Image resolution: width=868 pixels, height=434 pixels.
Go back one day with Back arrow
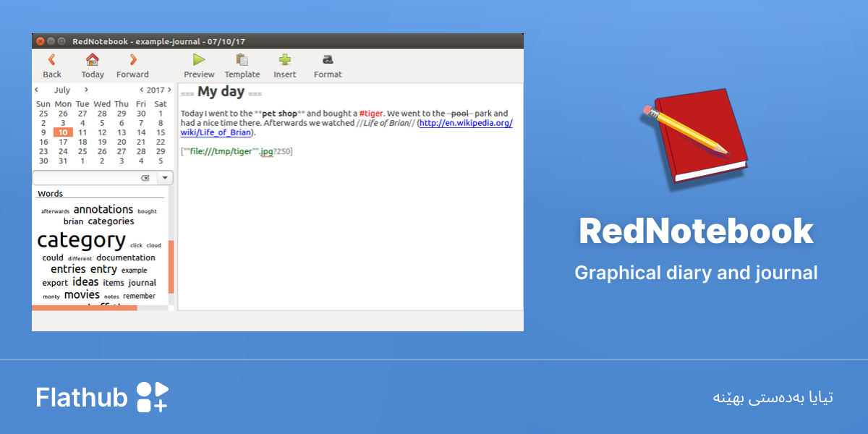[x=51, y=65]
